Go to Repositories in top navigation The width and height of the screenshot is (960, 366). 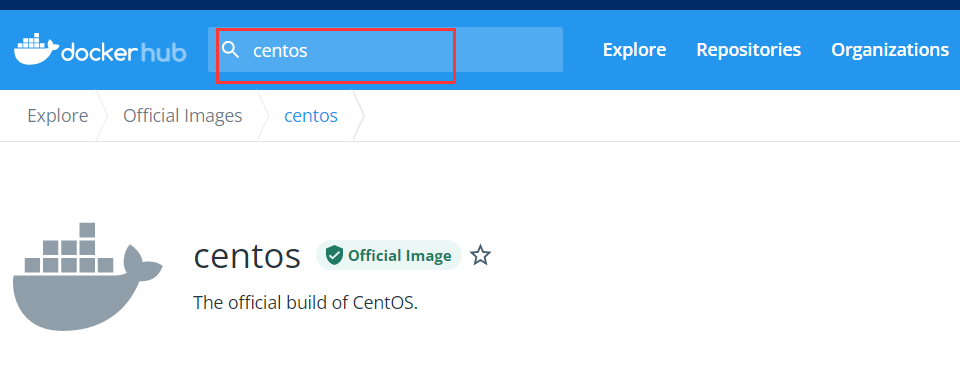[748, 50]
